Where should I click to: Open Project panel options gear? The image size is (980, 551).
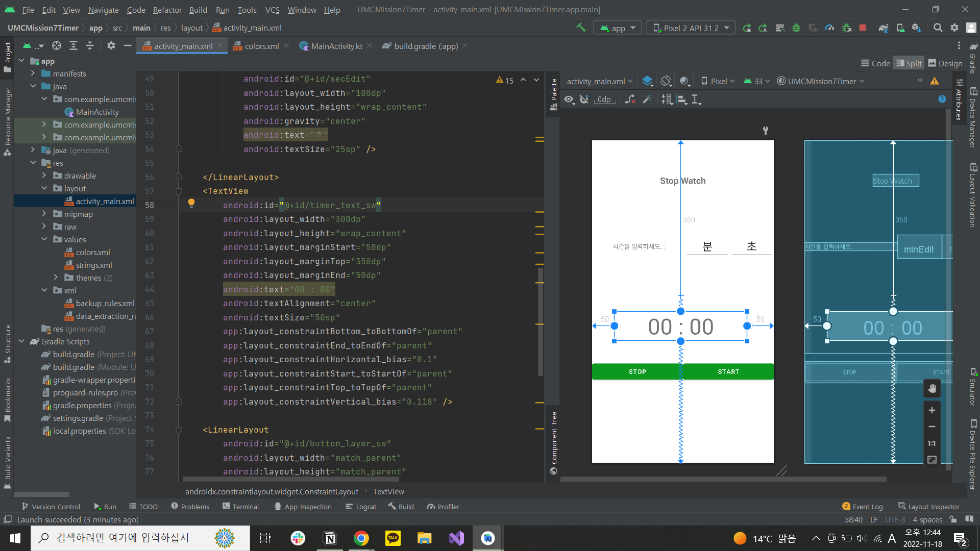[111, 46]
